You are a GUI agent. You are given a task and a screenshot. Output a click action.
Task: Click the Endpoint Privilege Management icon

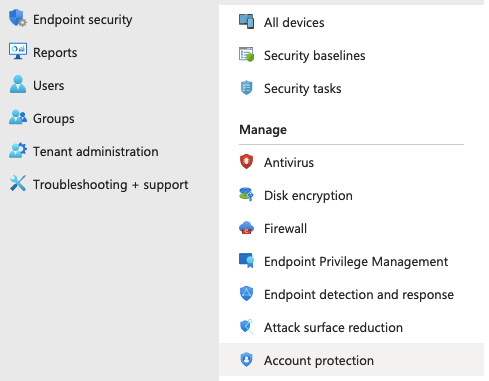pos(246,260)
